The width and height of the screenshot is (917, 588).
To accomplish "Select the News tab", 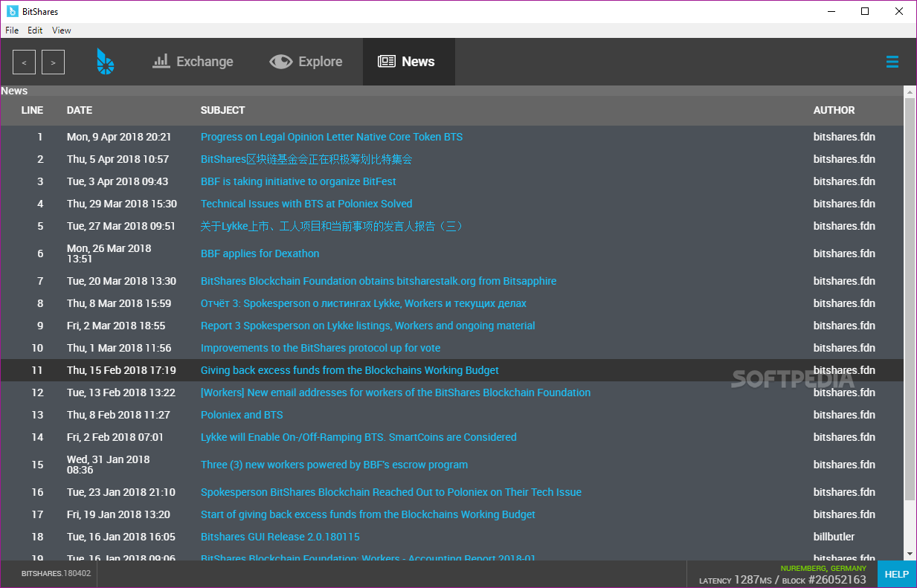I will point(408,62).
